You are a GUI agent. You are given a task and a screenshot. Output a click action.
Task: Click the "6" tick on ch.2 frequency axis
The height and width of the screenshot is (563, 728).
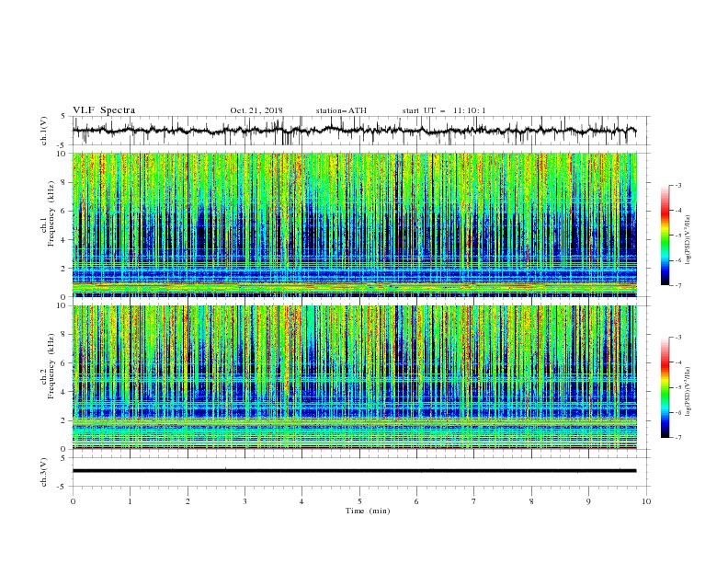pos(64,363)
